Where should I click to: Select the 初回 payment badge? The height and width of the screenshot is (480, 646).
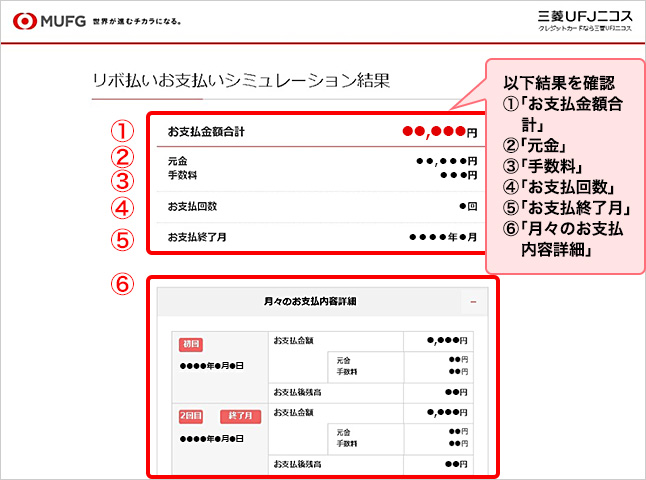tap(191, 344)
